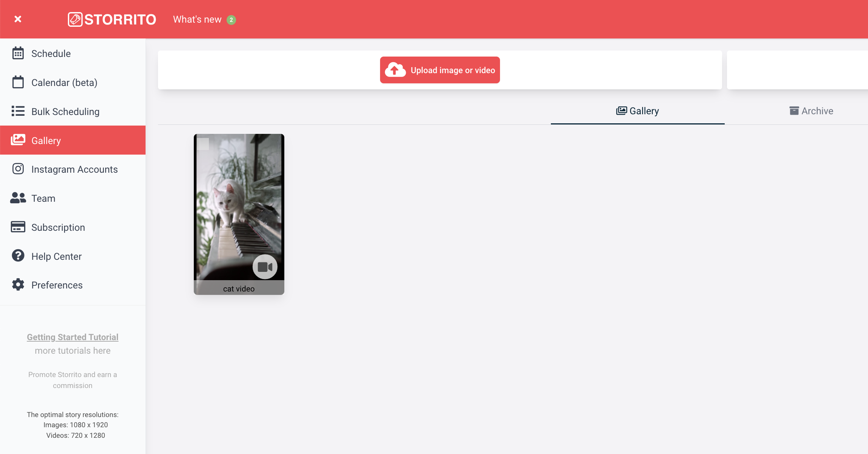The width and height of the screenshot is (868, 454).
Task: Select the Gallery tab
Action: pos(637,111)
